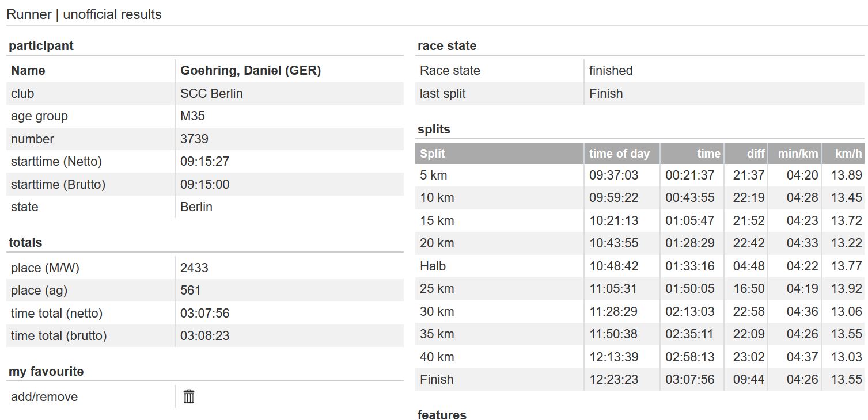Remove runner from favourites with trash icon
Screen dimensions: 868x420
[x=189, y=396]
